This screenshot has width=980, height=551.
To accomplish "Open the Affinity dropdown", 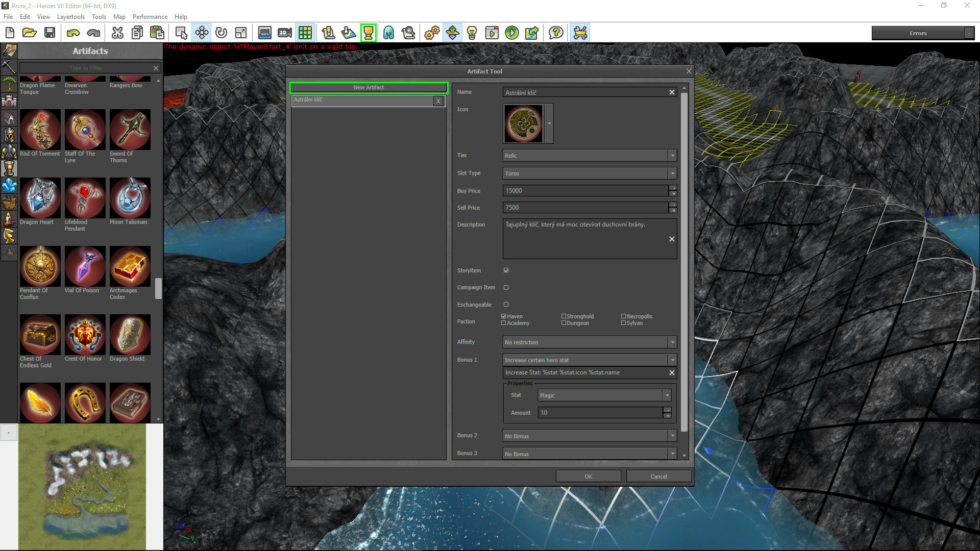I will click(590, 342).
